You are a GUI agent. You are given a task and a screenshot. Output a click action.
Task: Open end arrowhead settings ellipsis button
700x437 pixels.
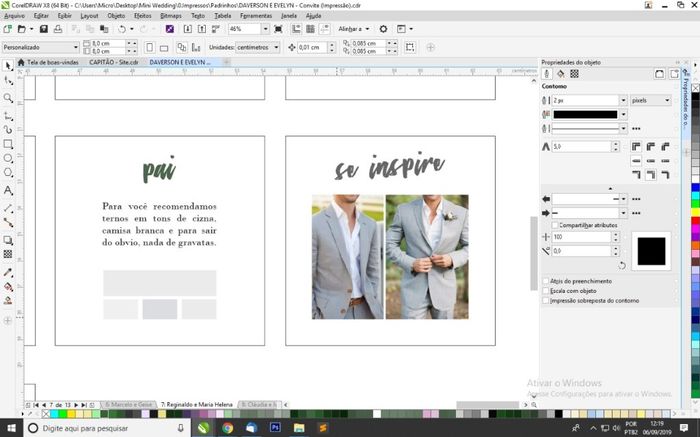[636, 213]
